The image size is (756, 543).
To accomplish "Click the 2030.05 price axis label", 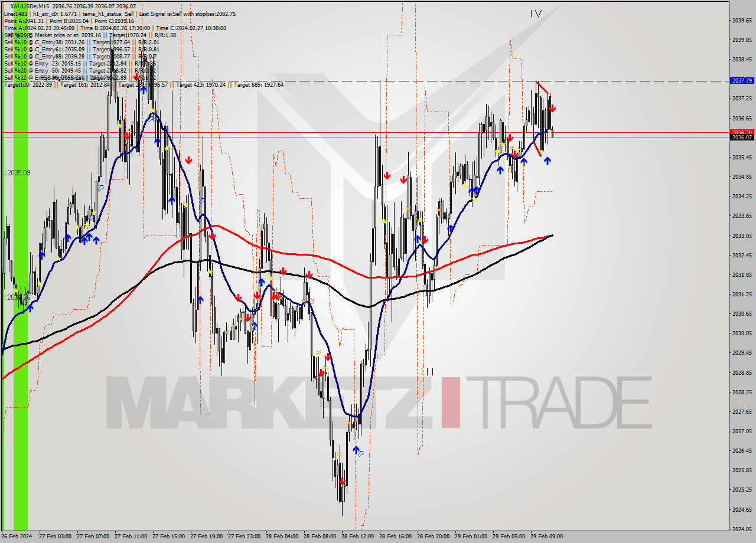I will (742, 333).
